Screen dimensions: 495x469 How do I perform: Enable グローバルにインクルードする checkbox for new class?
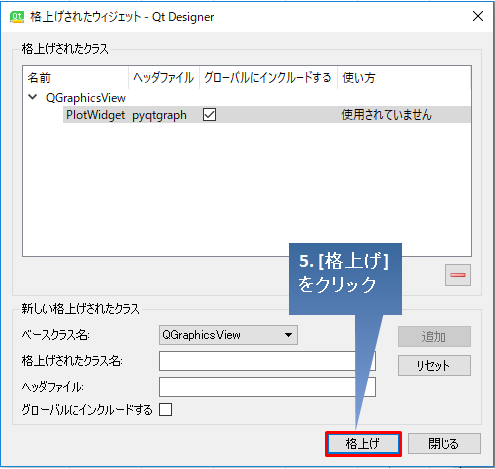pyautogui.click(x=165, y=410)
